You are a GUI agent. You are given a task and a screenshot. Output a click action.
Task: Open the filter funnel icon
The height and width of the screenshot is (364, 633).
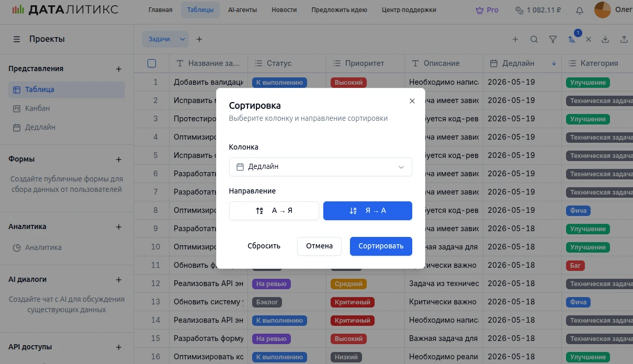[552, 39]
